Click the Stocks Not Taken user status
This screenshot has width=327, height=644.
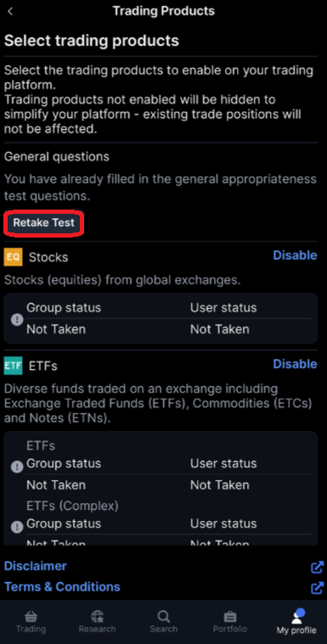(x=220, y=329)
